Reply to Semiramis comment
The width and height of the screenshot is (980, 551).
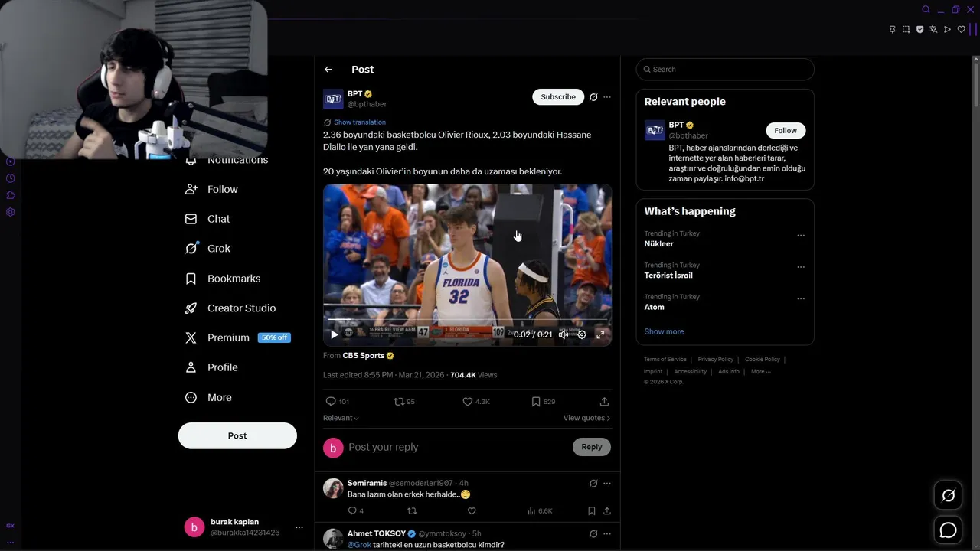(355, 511)
